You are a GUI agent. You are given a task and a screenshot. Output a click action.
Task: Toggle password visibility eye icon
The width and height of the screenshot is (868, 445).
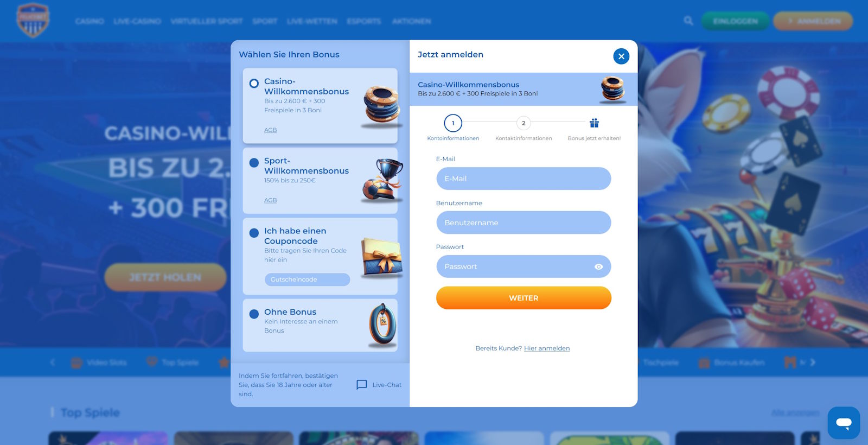point(598,267)
